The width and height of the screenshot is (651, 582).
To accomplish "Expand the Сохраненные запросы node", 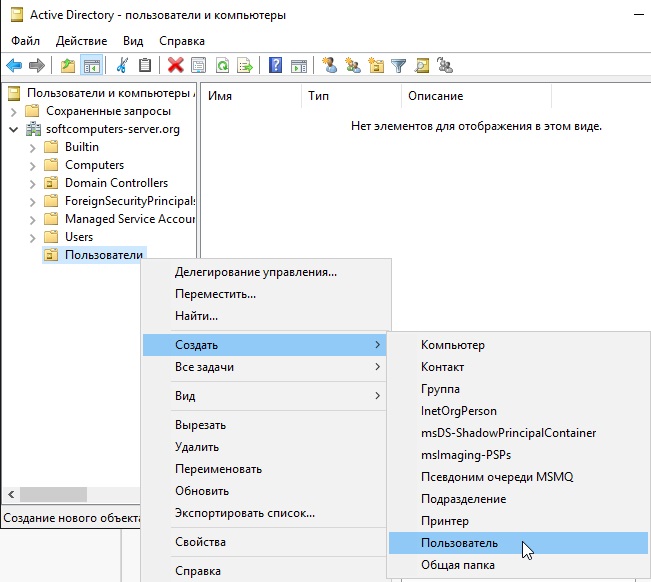I will 13,111.
